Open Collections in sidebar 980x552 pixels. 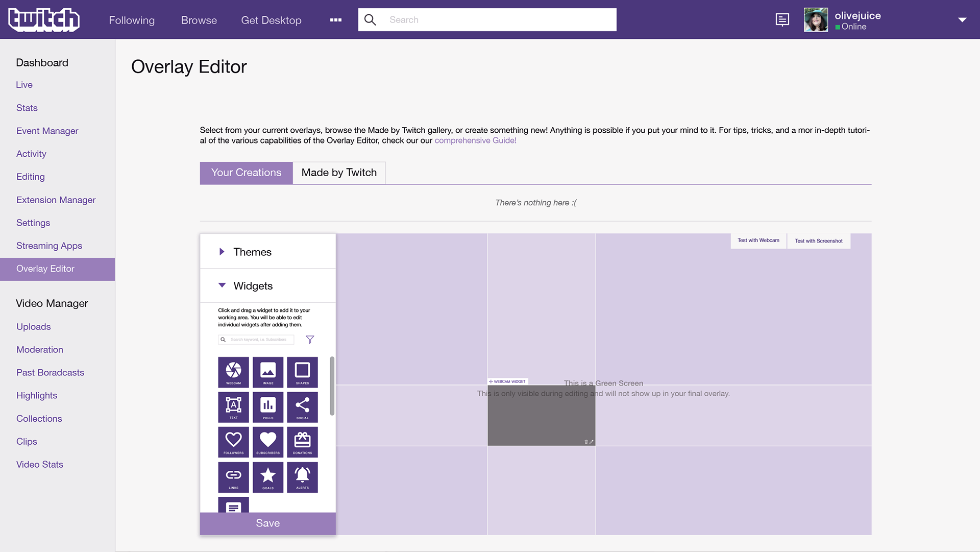click(x=39, y=419)
